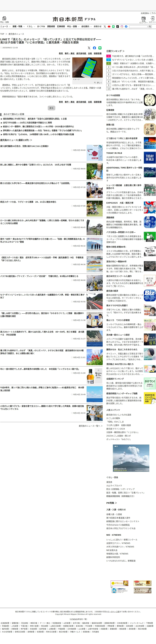
Task: Open the 47NEWS参加社一覧 footer link
Action: click(78, 619)
